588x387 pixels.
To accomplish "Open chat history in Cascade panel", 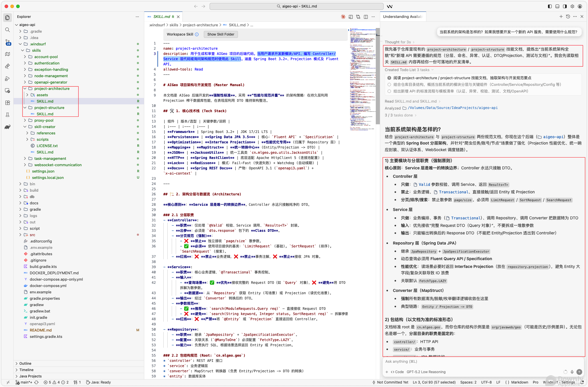I will pos(568,16).
